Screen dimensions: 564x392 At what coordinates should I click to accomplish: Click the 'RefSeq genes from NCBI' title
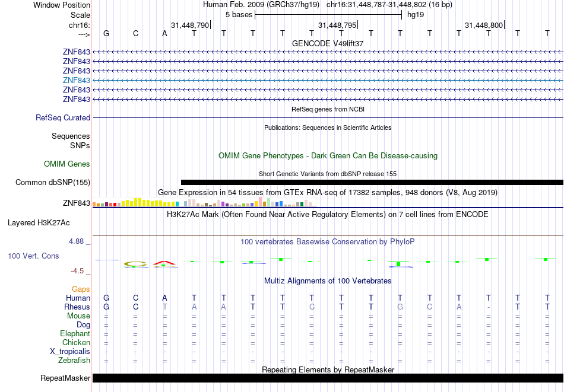coord(328,109)
